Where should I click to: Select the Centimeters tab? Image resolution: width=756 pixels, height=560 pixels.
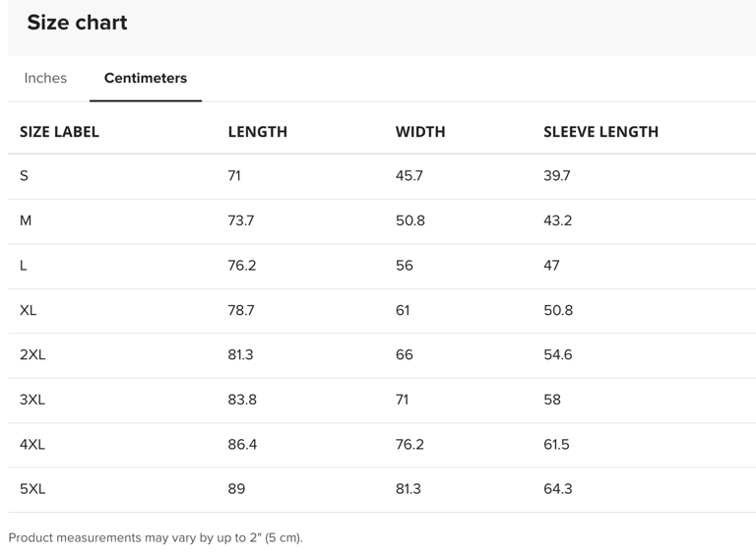(x=146, y=78)
